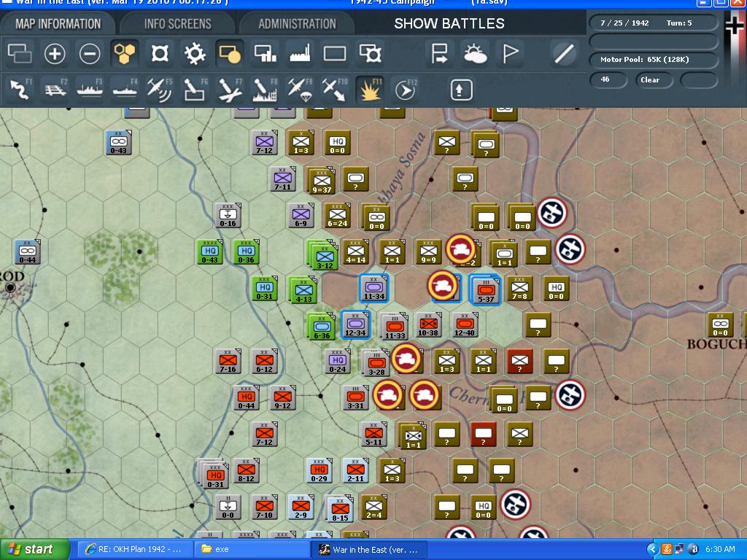Toggle the factory display icon
The width and height of the screenshot is (747, 560).
click(x=300, y=53)
